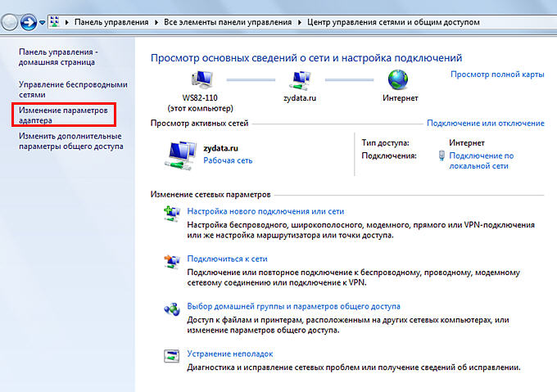Image resolution: width=557 pixels, height=392 pixels.
Task: Click Настройка нового подключения или сети icon
Action: (x=172, y=214)
